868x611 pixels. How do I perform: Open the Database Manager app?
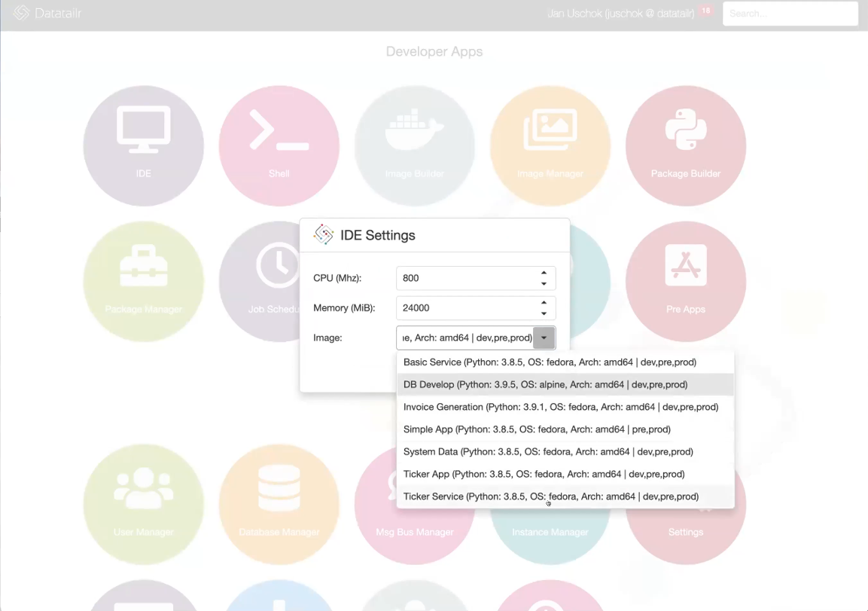[279, 504]
